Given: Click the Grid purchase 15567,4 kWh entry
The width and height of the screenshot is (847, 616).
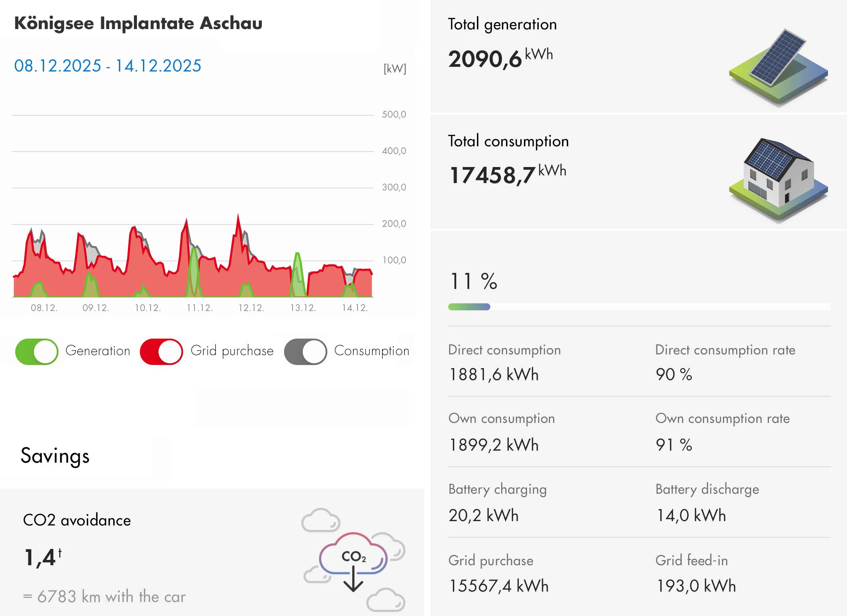Looking at the screenshot, I should (499, 585).
